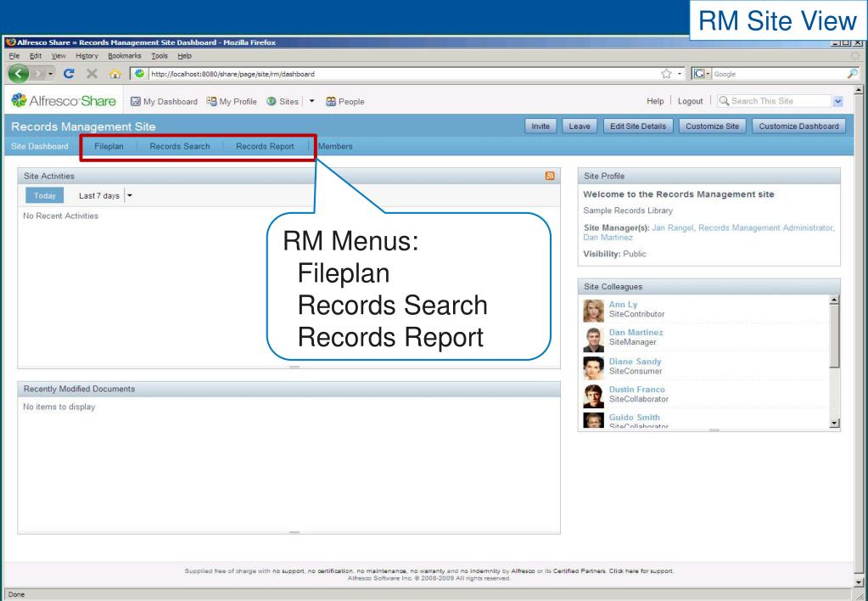Open the history dropdown beside navigation arrows
The image size is (868, 601).
pyautogui.click(x=50, y=73)
